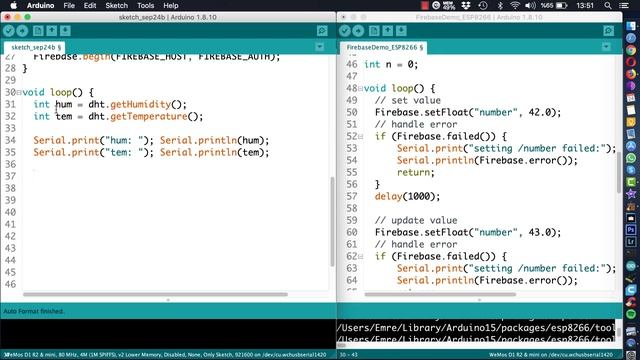Collapse void loop fold marker at line 48
640x360 pixels.
tap(360, 89)
